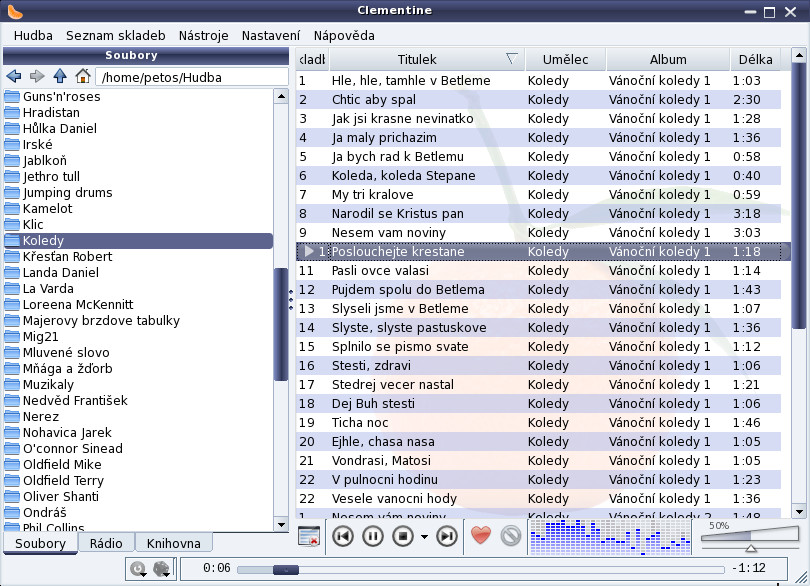Skip to previous track
This screenshot has width=810, height=586.
coord(342,536)
